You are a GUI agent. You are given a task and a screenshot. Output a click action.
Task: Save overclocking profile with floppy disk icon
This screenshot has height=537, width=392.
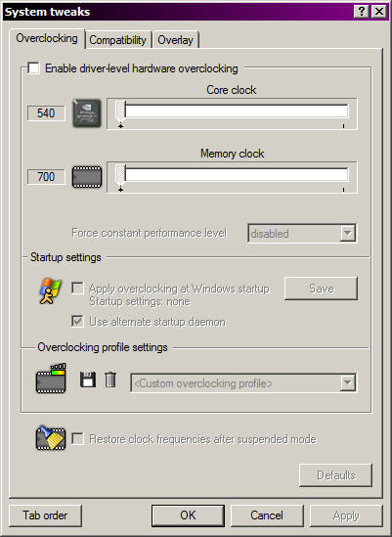coord(88,380)
